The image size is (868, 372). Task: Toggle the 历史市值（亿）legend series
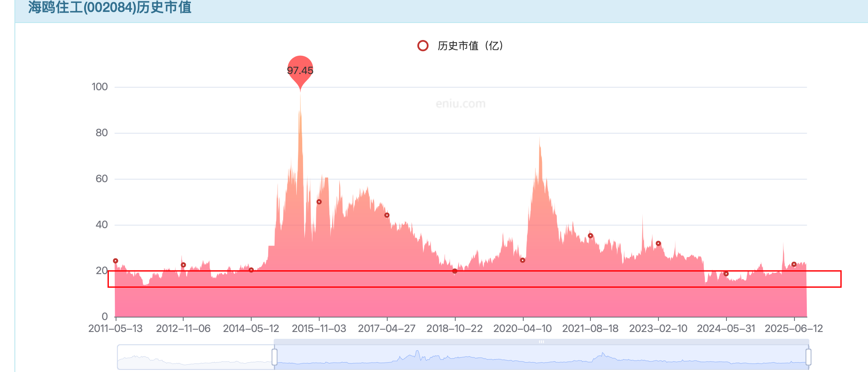point(460,46)
